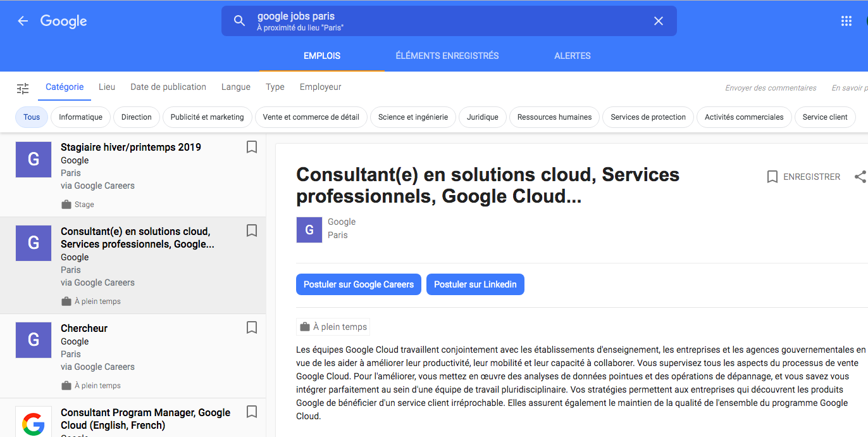The width and height of the screenshot is (868, 437).
Task: Filter by the Informatique category chip
Action: [x=81, y=117]
